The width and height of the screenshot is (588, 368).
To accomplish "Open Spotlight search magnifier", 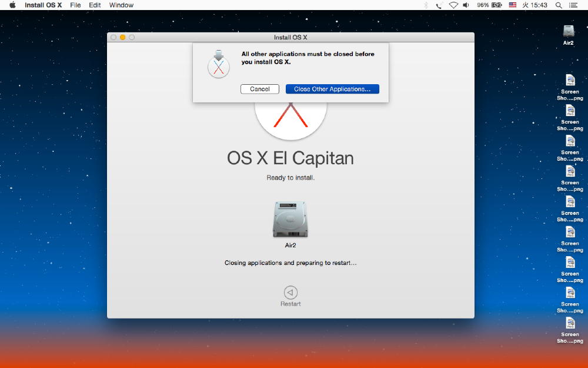I will 559,5.
